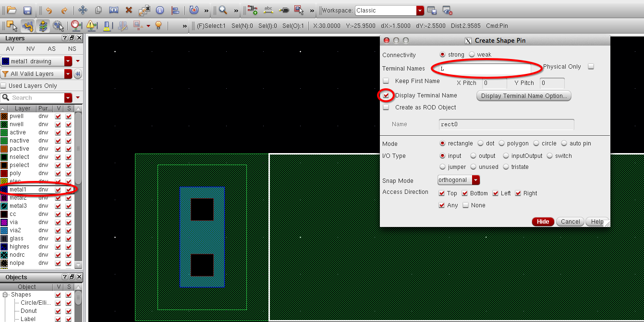Click the Stretch tool icon
The height and width of the screenshot is (322, 644).
[113, 10]
